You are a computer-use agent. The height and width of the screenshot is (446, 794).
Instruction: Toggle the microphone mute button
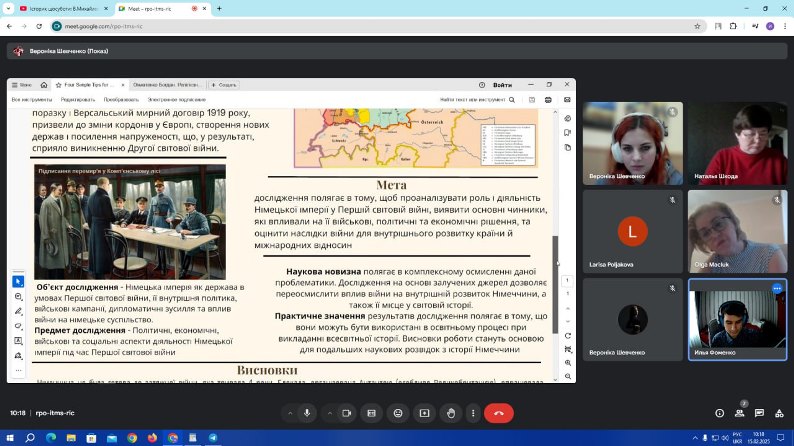(x=307, y=413)
